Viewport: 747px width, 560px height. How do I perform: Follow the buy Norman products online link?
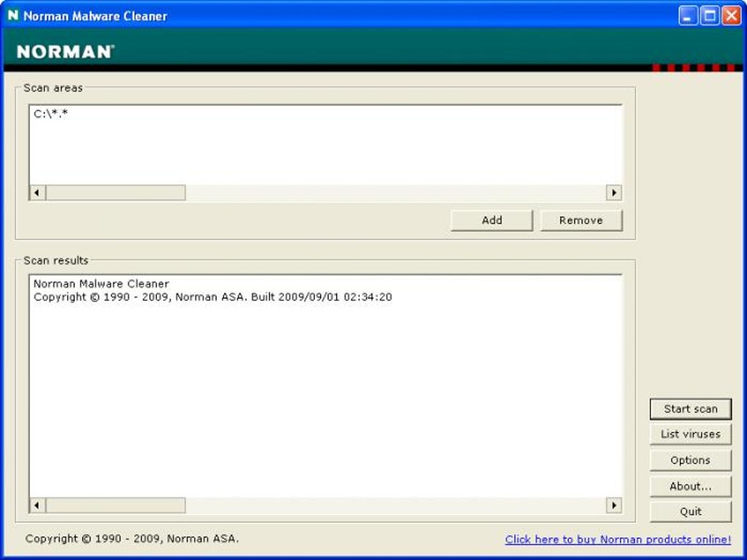pyautogui.click(x=618, y=540)
